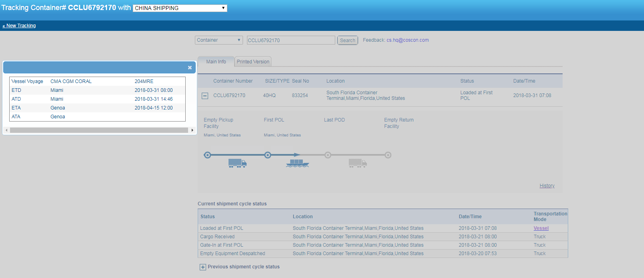Open the New Tracking link
The width and height of the screenshot is (644, 278).
[19, 26]
